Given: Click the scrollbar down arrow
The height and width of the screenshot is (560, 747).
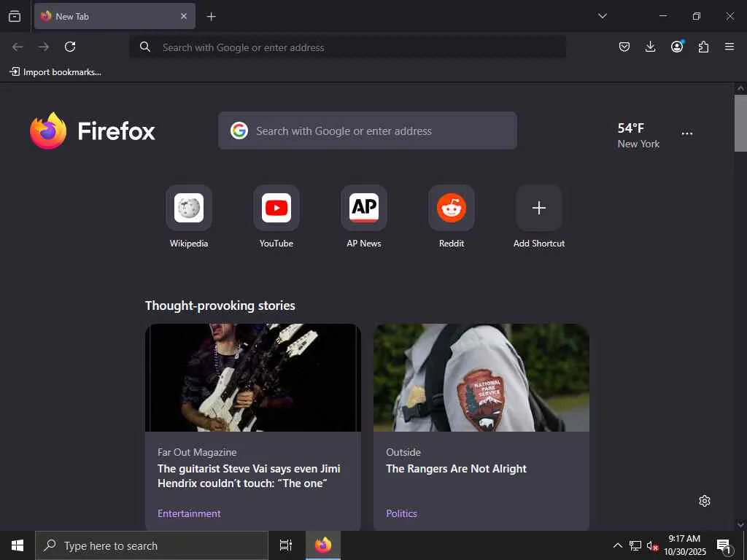Looking at the screenshot, I should click(x=740, y=525).
